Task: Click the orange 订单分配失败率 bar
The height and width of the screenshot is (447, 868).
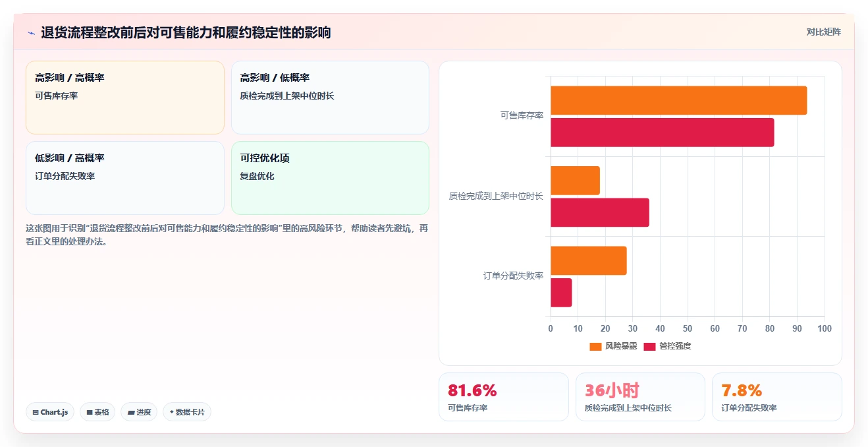Action: point(589,260)
